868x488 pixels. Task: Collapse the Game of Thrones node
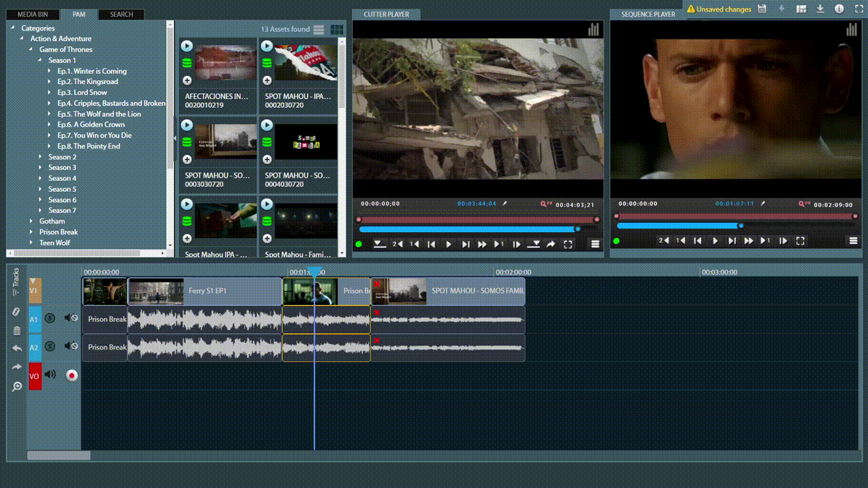pos(31,49)
